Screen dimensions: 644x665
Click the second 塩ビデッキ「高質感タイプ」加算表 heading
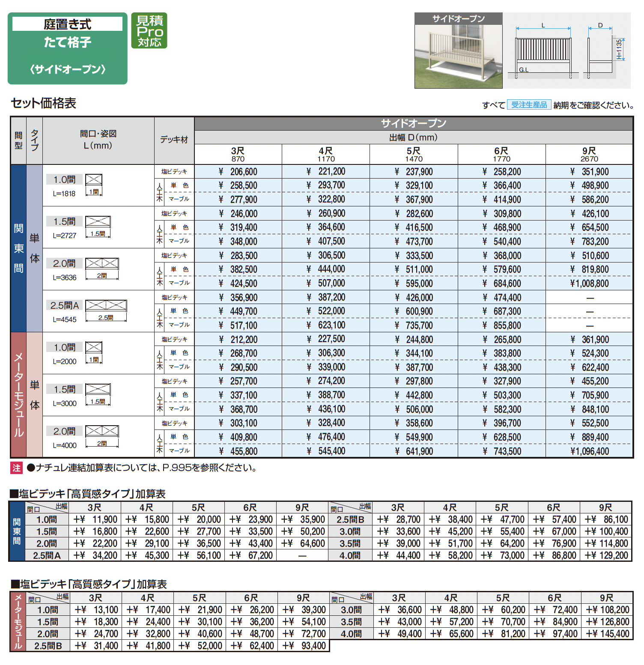click(89, 584)
